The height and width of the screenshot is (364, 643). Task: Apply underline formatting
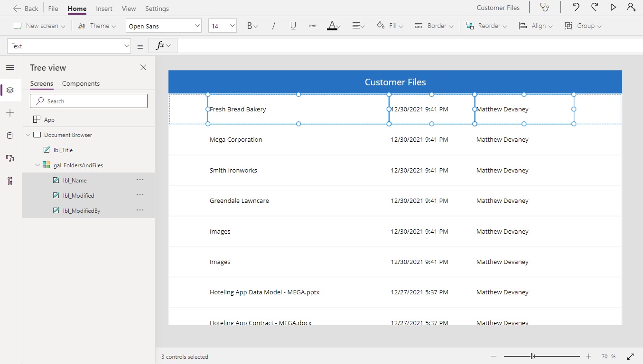pos(292,26)
